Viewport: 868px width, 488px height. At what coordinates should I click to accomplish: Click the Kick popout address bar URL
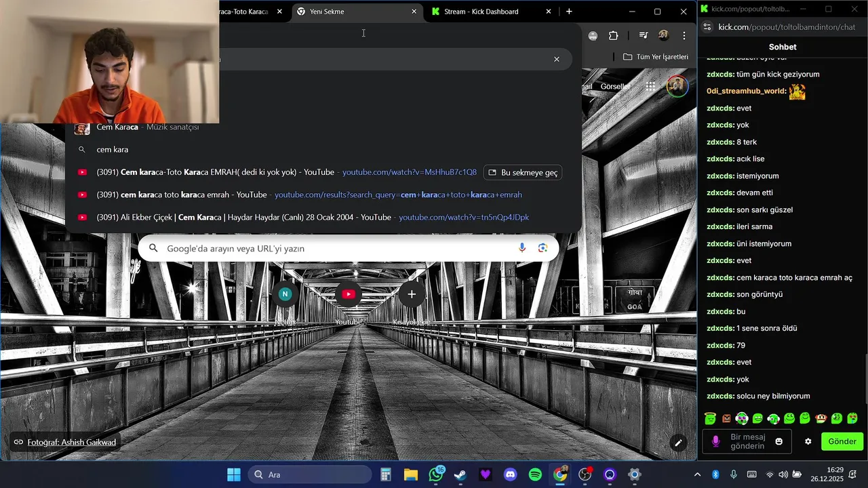coord(787,27)
